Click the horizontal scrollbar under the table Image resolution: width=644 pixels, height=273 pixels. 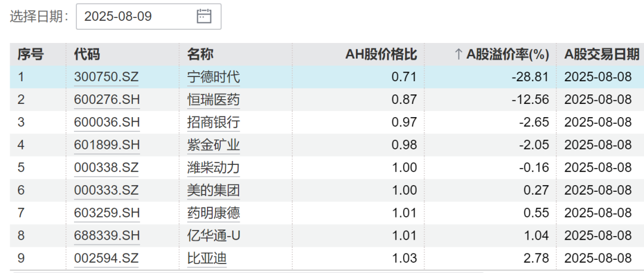248,271
